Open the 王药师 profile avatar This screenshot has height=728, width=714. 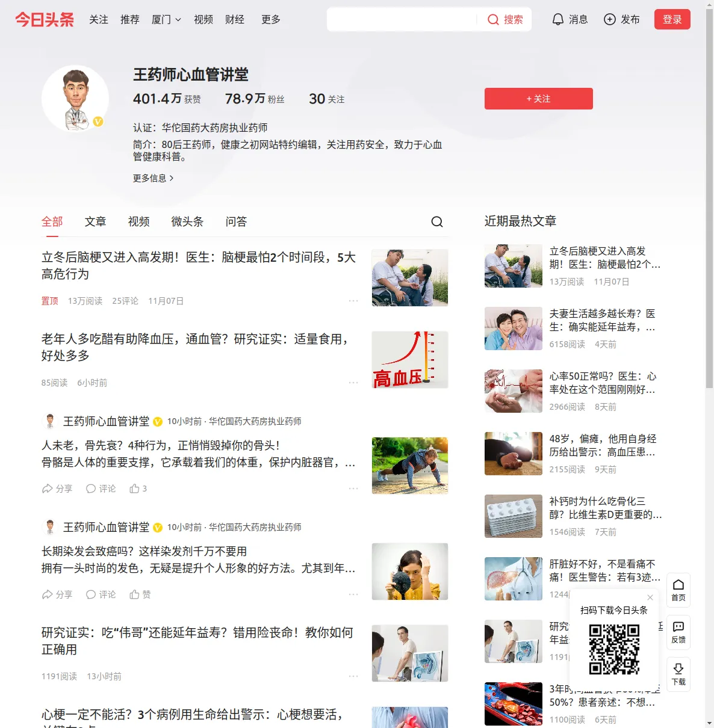(75, 99)
